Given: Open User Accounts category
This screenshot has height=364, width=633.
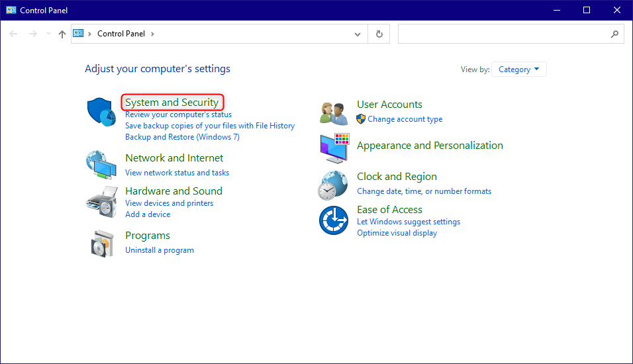Looking at the screenshot, I should (389, 105).
